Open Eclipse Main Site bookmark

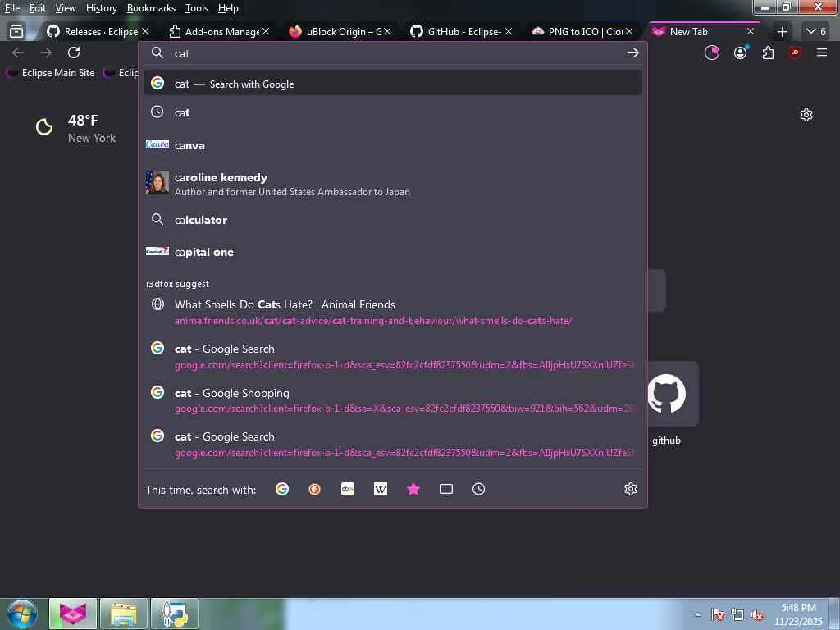click(50, 73)
